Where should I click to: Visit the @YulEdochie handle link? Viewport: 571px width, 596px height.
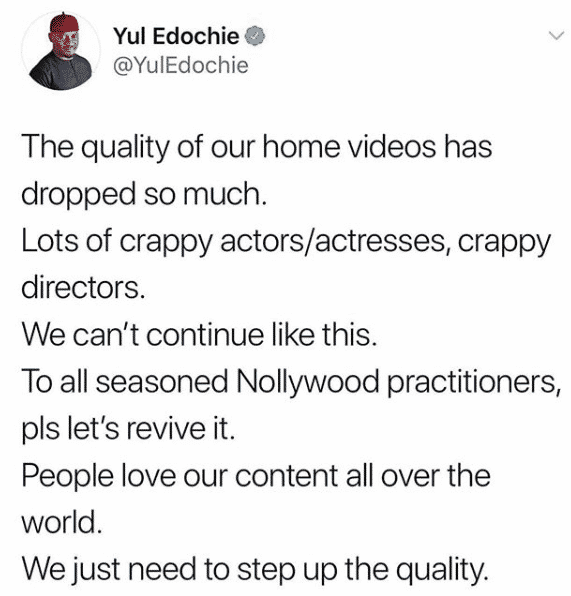(181, 65)
